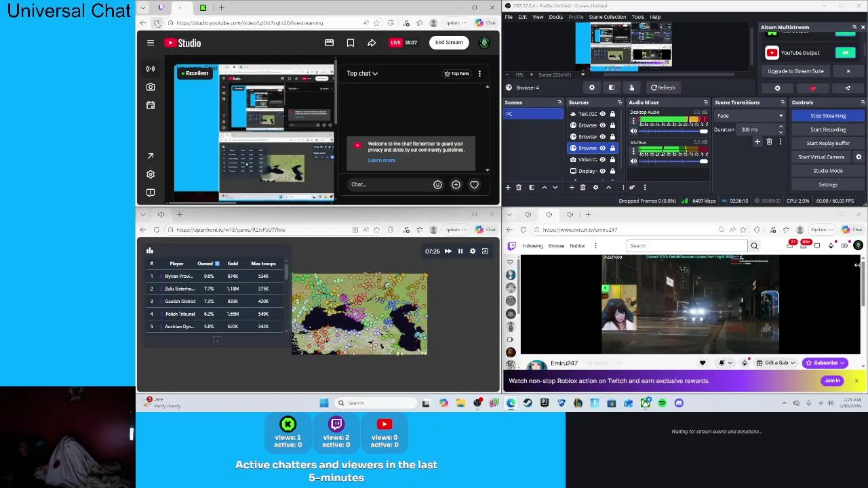Click in the YouTube Chat input field
This screenshot has width=868, height=488.
tap(389, 184)
